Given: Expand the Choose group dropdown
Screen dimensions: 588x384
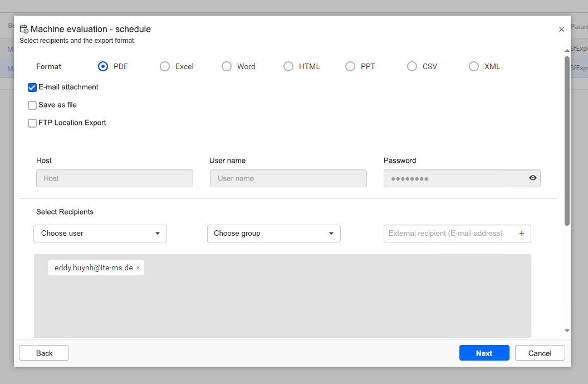Looking at the screenshot, I should tap(273, 234).
